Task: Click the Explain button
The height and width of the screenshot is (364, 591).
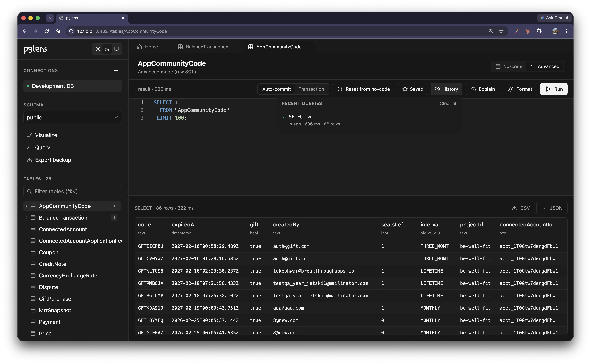Action: [x=482, y=89]
